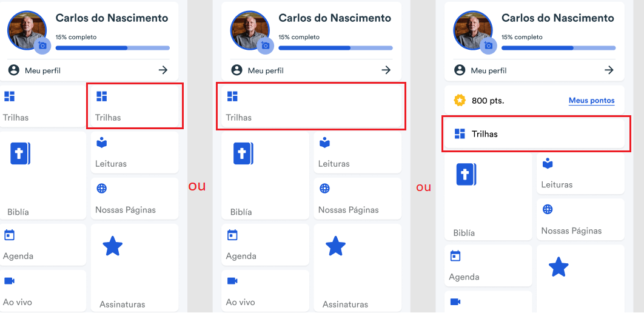The height and width of the screenshot is (313, 644).
Task: Click the Ao vivo video camera icon in the middle mockup
Action: pos(232,281)
